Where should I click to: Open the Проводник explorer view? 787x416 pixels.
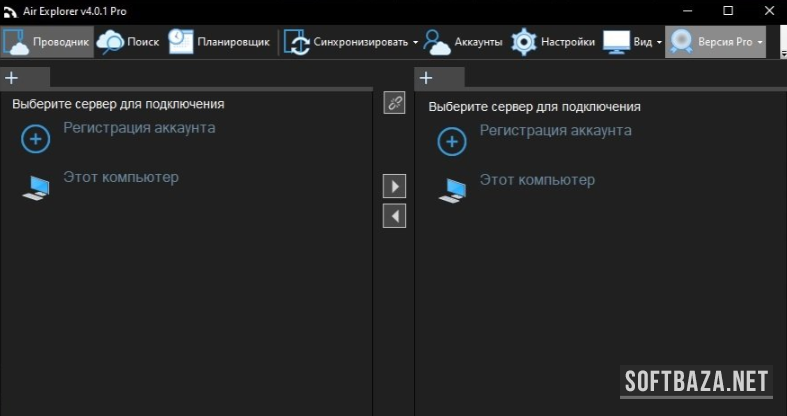tap(48, 42)
